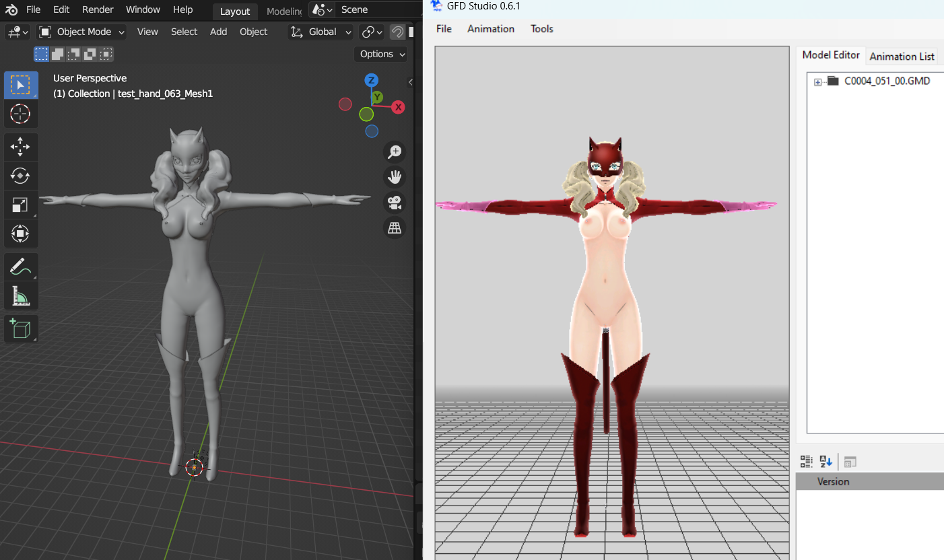Click the negative Y axis gizmo dot
944x560 pixels.
click(366, 114)
